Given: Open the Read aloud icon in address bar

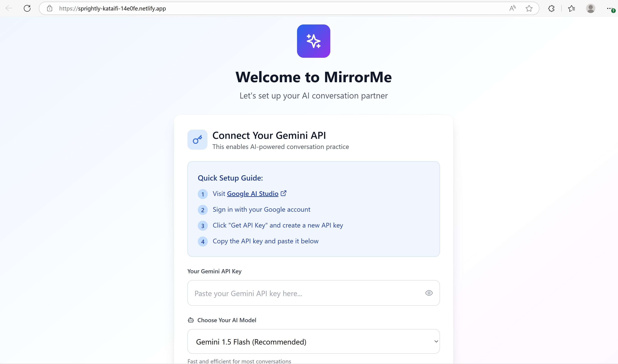Looking at the screenshot, I should point(512,8).
